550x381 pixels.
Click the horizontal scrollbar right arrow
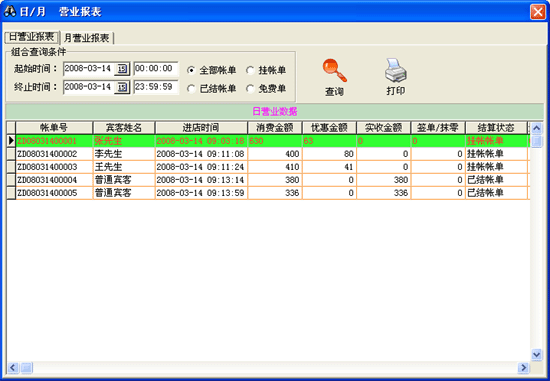[523, 368]
